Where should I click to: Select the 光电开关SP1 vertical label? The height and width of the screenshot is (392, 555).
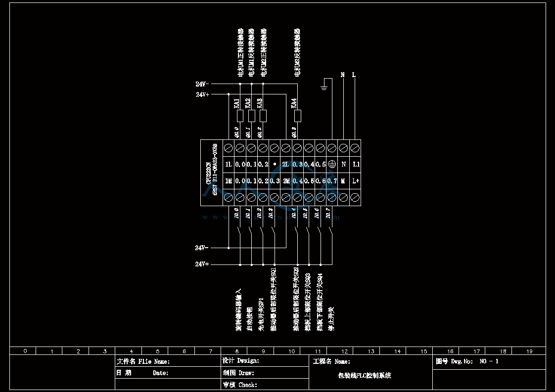tap(261, 314)
